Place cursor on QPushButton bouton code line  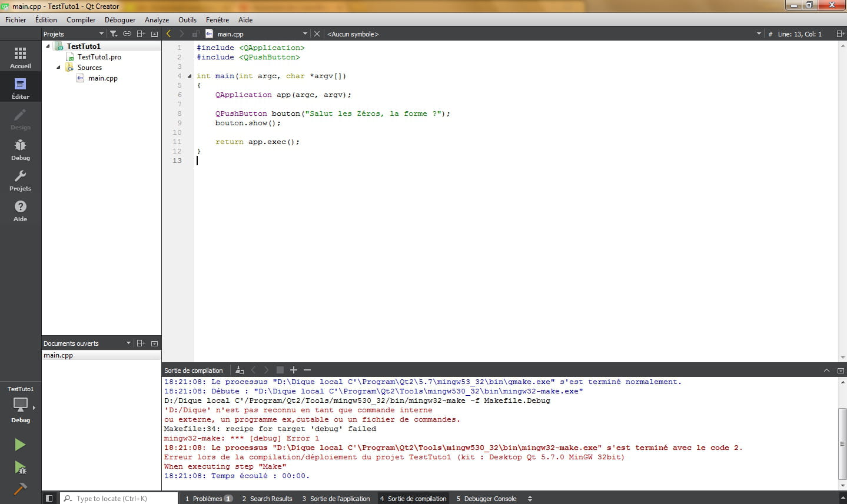333,114
